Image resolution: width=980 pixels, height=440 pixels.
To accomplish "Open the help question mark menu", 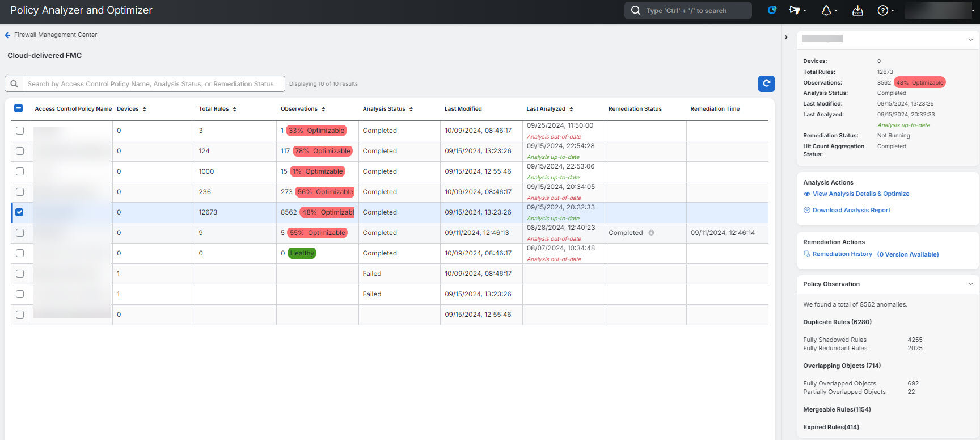I will (x=886, y=10).
